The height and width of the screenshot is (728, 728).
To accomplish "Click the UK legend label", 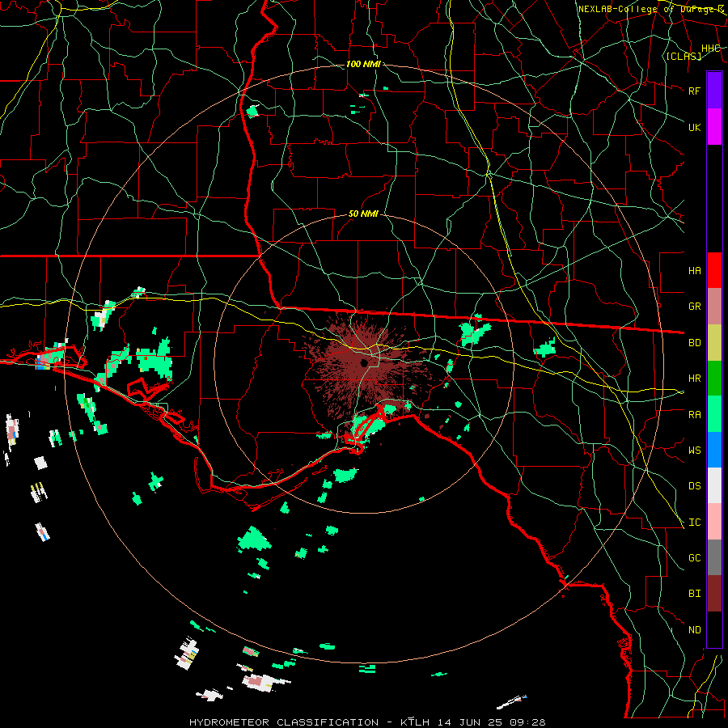I will (x=694, y=127).
